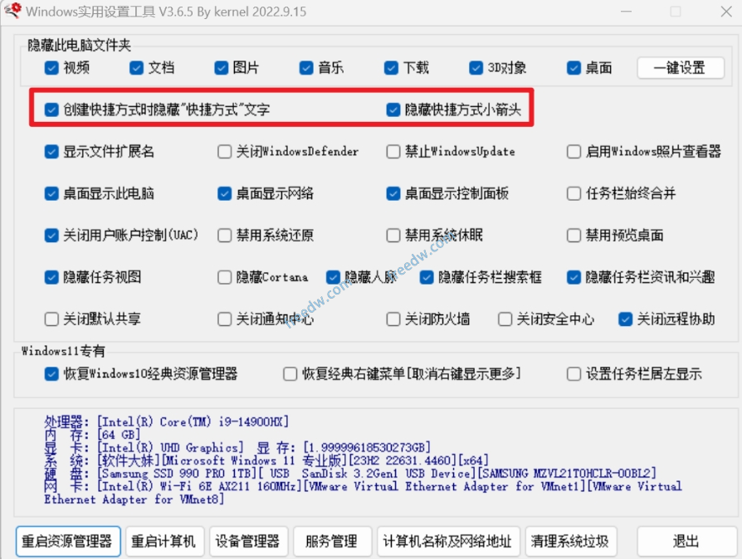勾选"设置任务栏居左显示"

point(574,373)
